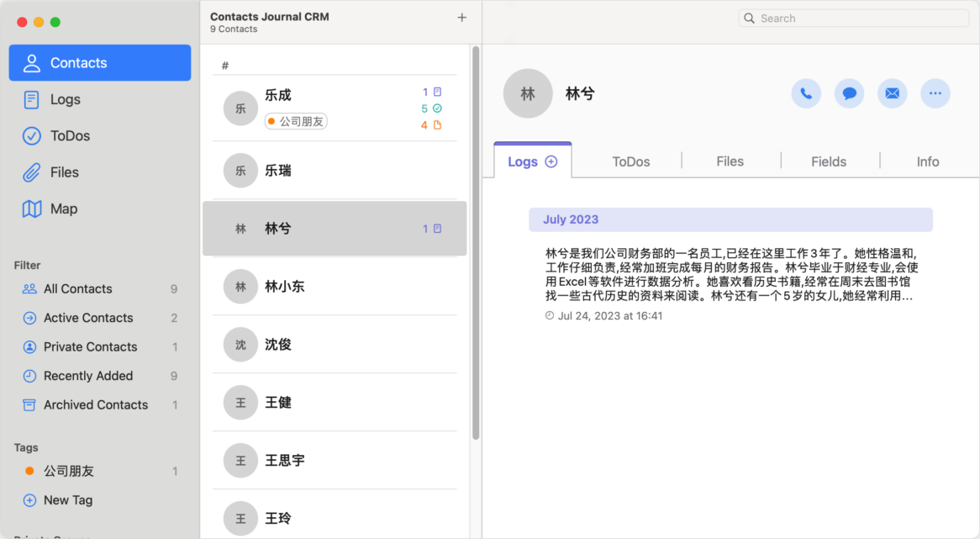Select contact 王健 by name
The image size is (980, 539).
coord(278,403)
